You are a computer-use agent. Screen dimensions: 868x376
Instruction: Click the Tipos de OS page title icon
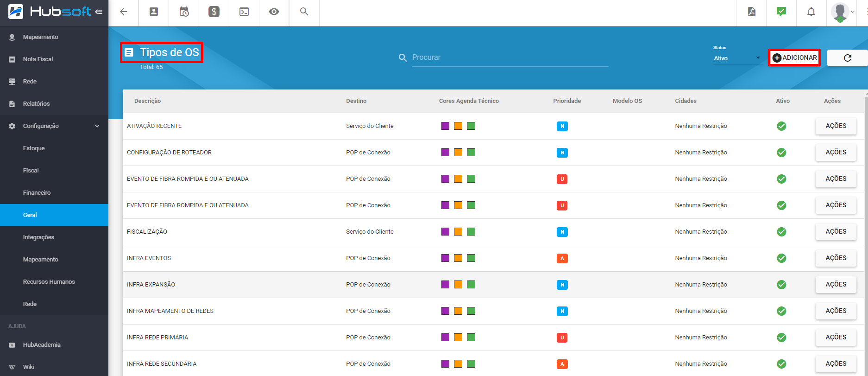pos(129,52)
